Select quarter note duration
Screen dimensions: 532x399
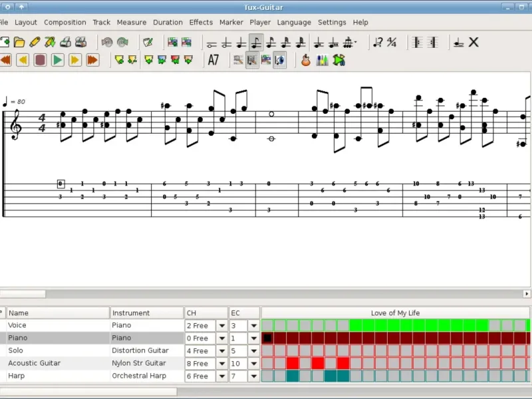241,43
